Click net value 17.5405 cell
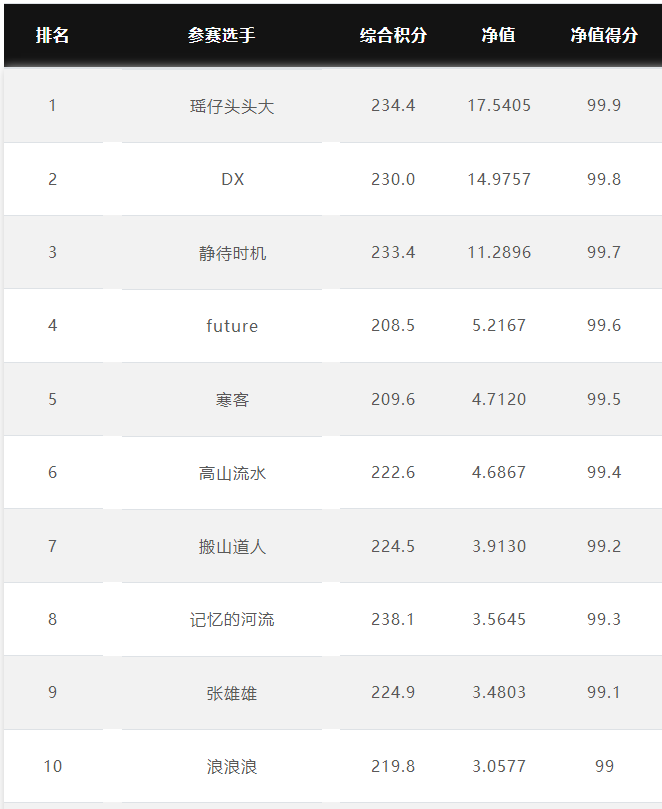 click(x=499, y=106)
